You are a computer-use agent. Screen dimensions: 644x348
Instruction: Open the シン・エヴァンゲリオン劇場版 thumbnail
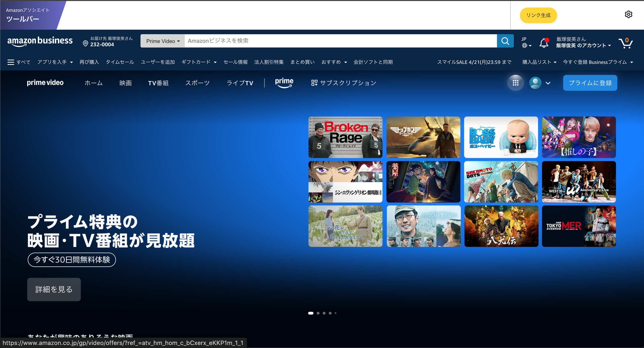345,182
